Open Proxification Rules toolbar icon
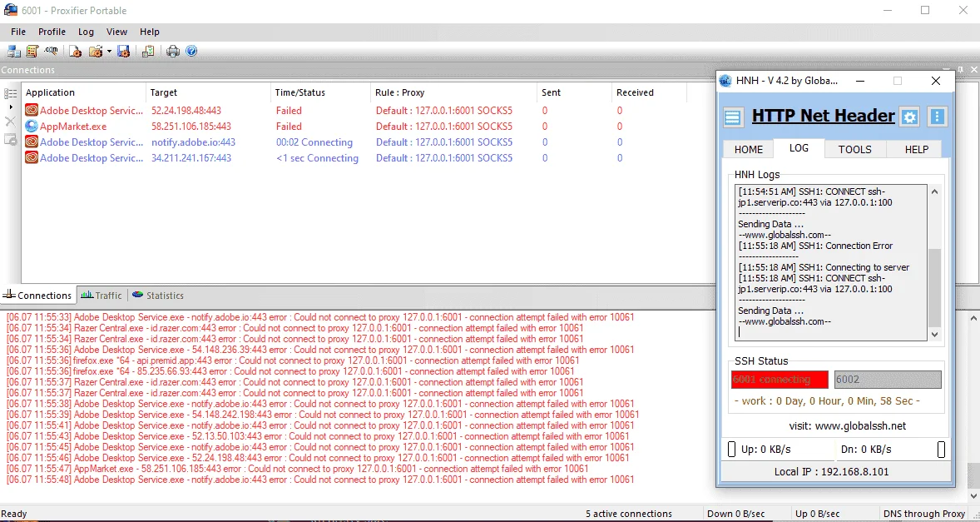Viewport: 980px width, 522px height. coord(32,52)
